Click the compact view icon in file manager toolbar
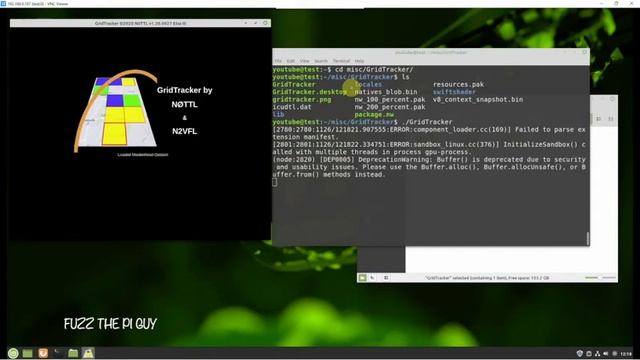This screenshot has width=640, height=360. [611, 119]
